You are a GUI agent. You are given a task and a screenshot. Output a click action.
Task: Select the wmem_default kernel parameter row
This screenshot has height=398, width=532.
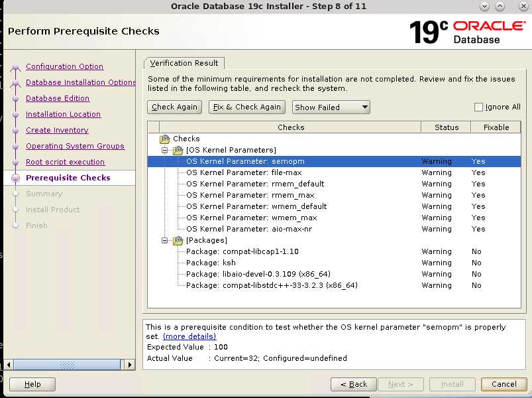tap(334, 206)
